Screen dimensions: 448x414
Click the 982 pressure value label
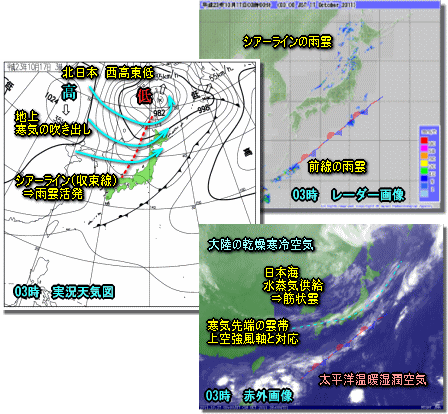click(x=159, y=113)
